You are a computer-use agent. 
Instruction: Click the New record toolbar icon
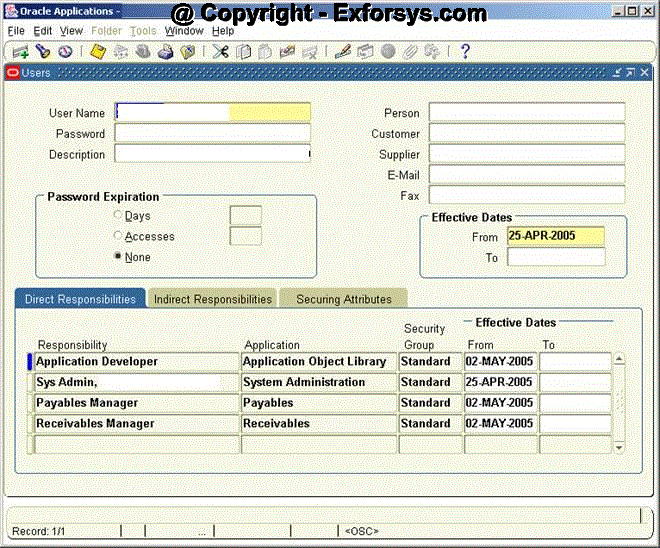[x=20, y=51]
